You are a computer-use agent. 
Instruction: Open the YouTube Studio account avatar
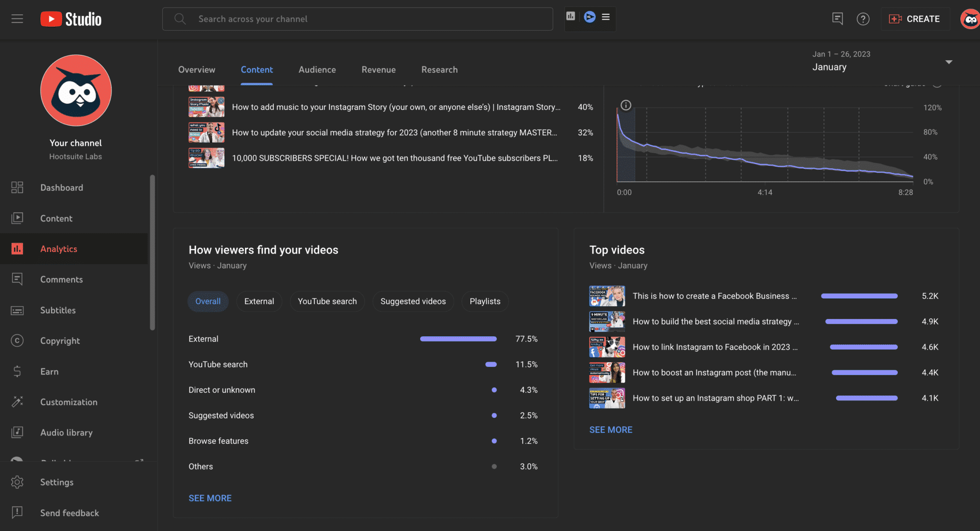[971, 19]
